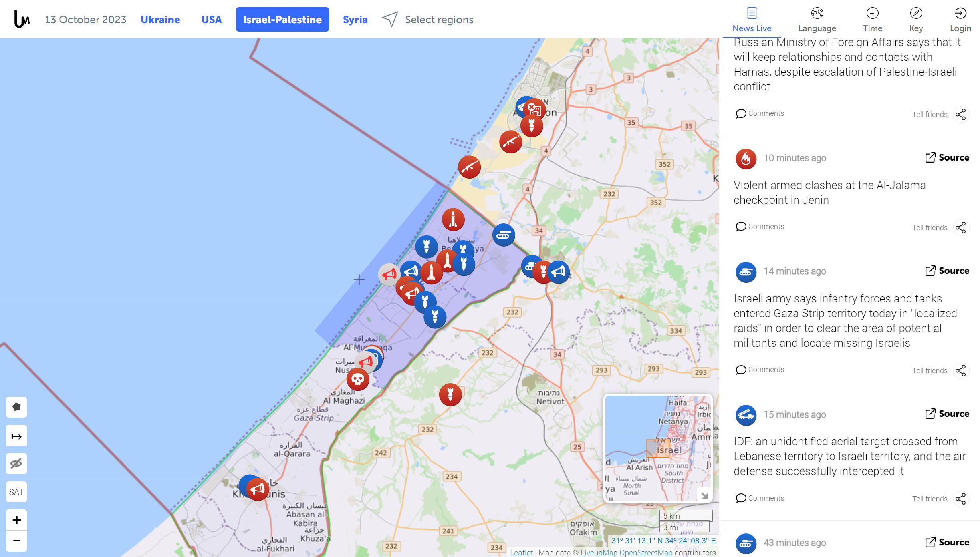Select the distance measure arrow tool
This screenshot has height=557, width=980.
(x=16, y=436)
